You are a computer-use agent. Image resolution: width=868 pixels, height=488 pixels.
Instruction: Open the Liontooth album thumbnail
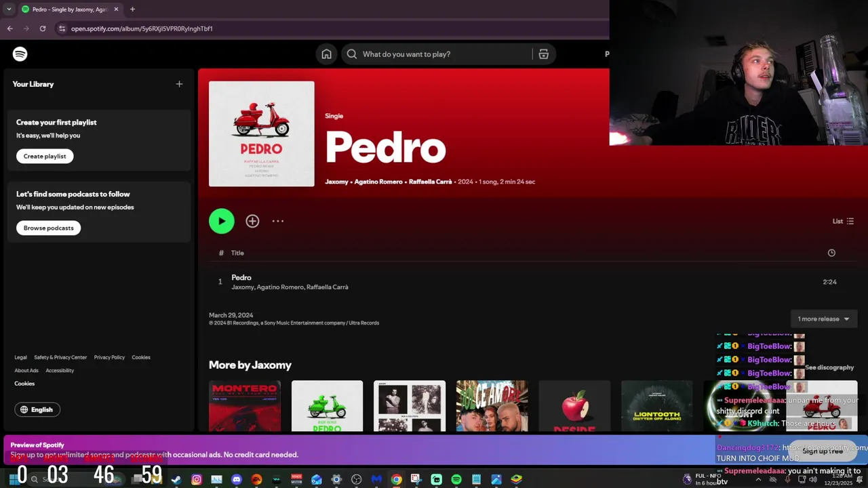pyautogui.click(x=657, y=406)
